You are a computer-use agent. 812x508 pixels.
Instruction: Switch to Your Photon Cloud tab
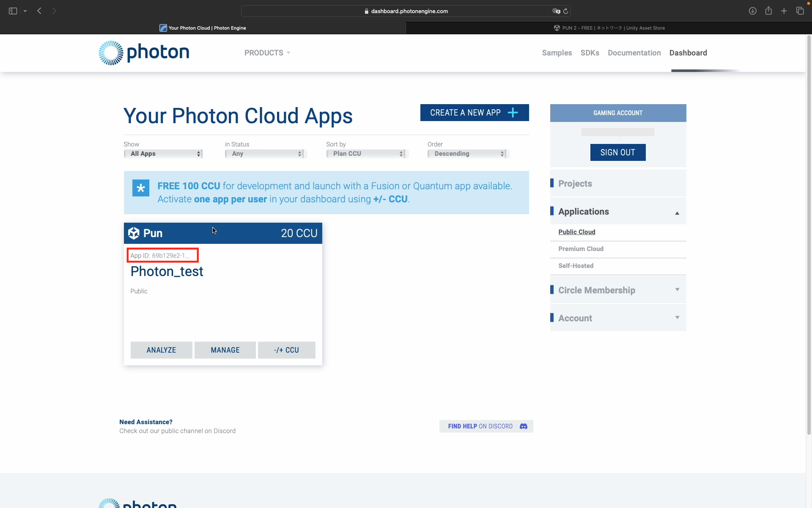[203, 28]
